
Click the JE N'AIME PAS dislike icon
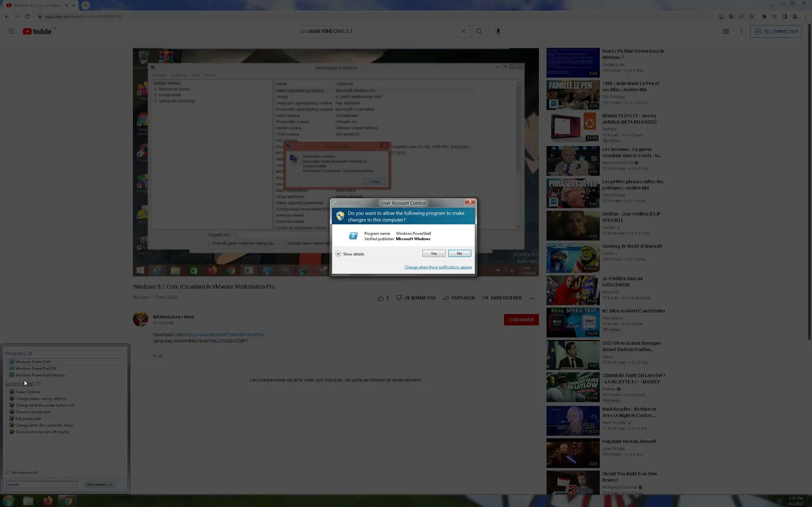click(399, 298)
